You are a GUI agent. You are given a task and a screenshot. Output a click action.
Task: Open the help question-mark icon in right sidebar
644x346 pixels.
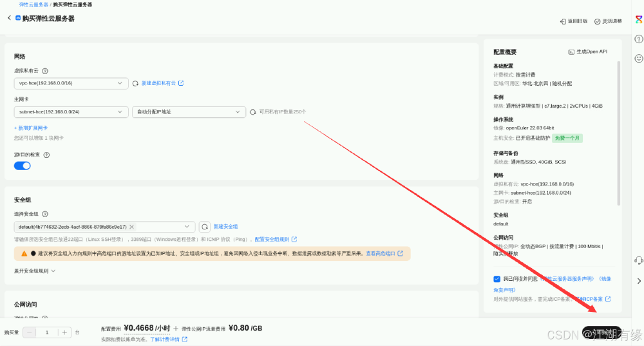tap(639, 39)
